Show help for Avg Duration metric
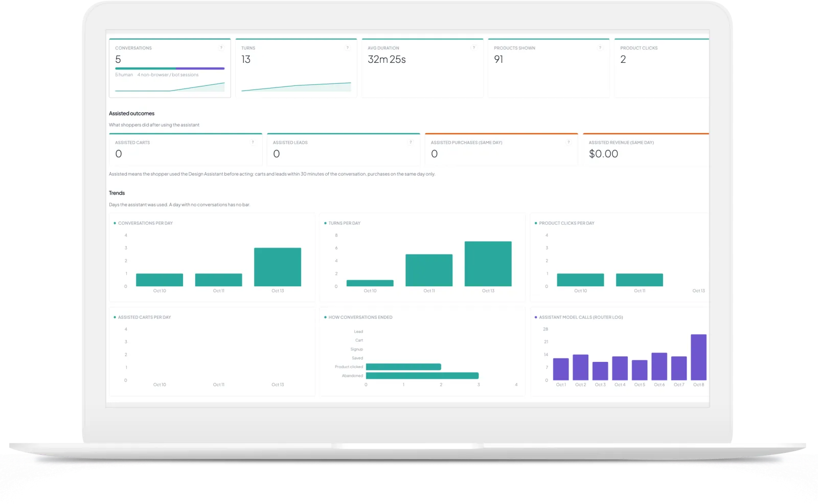The height and width of the screenshot is (504, 818). coord(474,48)
